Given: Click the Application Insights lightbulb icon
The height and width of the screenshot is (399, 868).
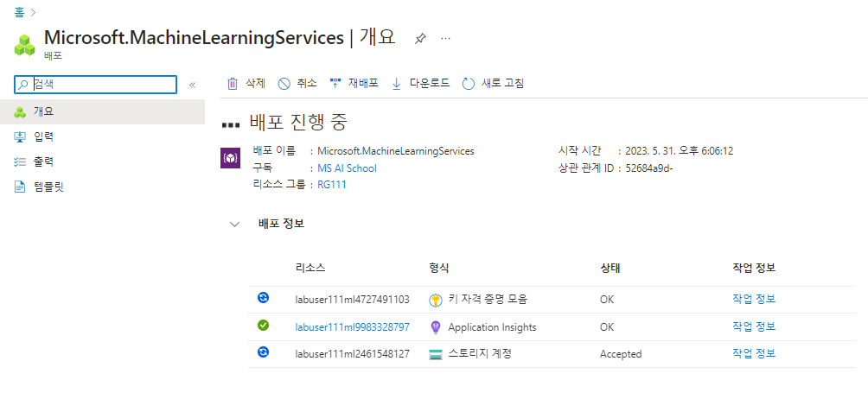Looking at the screenshot, I should (x=436, y=327).
